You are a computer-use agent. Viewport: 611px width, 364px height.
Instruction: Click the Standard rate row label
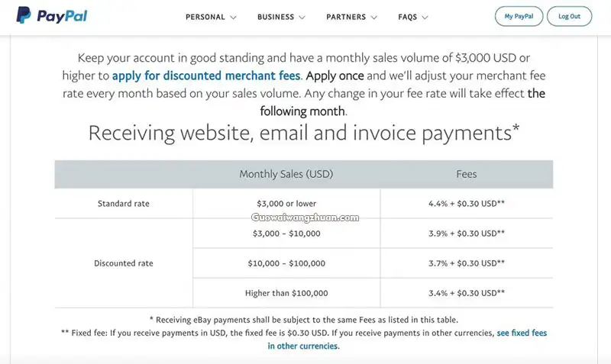click(124, 204)
